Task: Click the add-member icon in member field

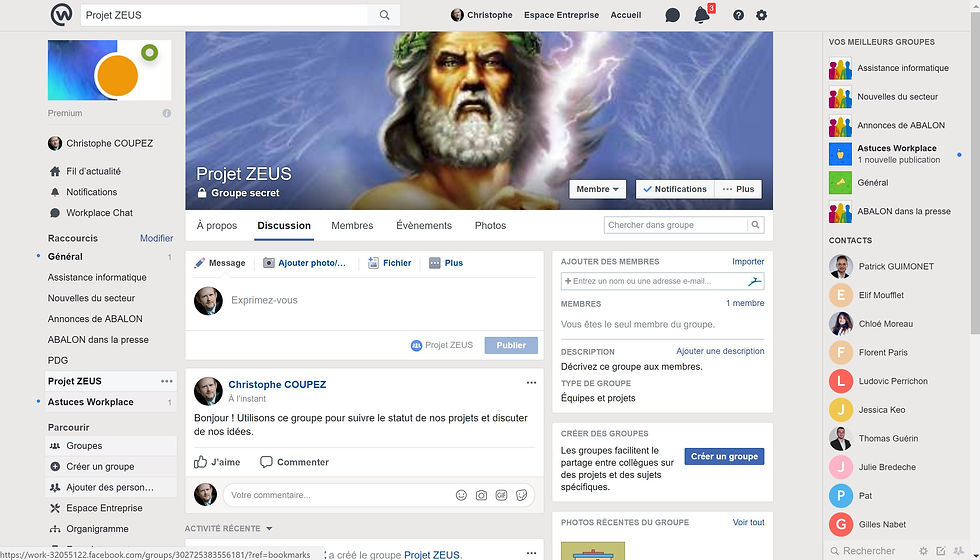Action: [754, 281]
